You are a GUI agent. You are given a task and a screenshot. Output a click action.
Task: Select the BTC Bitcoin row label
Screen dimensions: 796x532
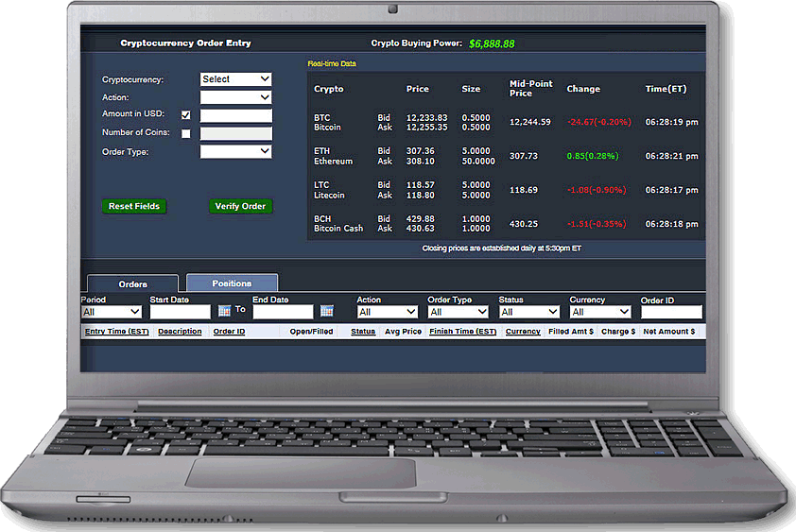(x=327, y=122)
